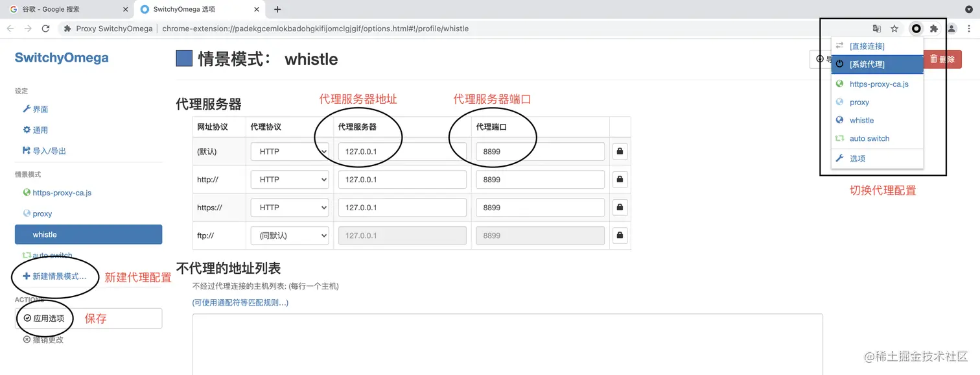Screen dimensions: 980x375
Task: Open (同默认) protocol dropdown in ftp:// row
Action: (290, 236)
